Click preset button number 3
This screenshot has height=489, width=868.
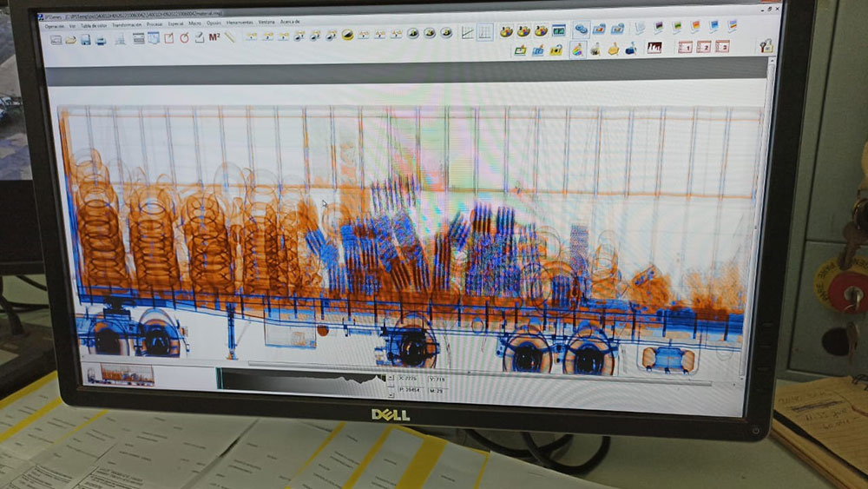722,46
